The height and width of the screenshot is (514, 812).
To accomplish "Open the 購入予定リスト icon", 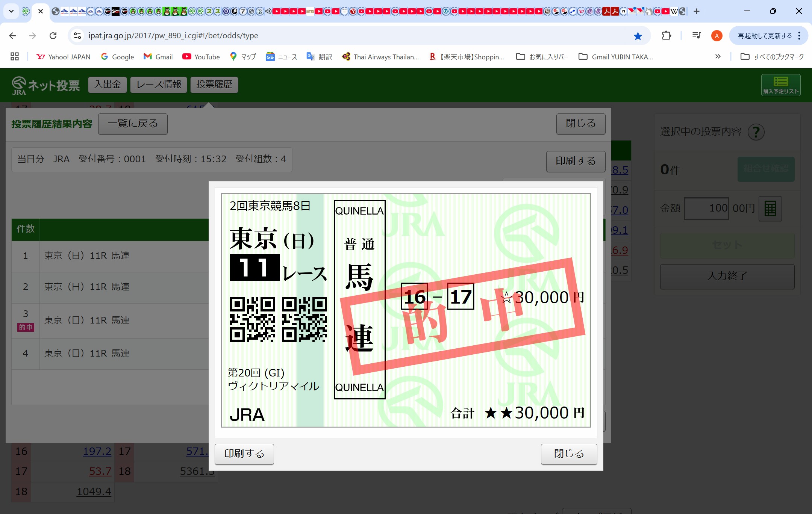I will 781,85.
